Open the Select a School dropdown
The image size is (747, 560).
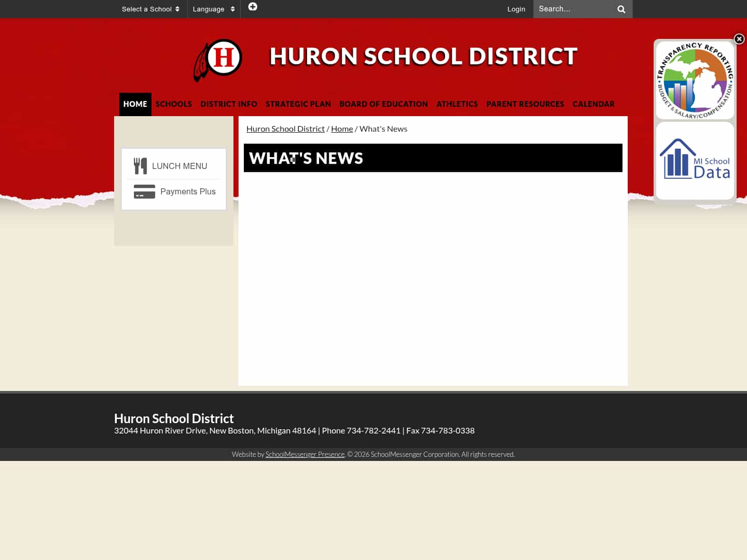pos(147,9)
